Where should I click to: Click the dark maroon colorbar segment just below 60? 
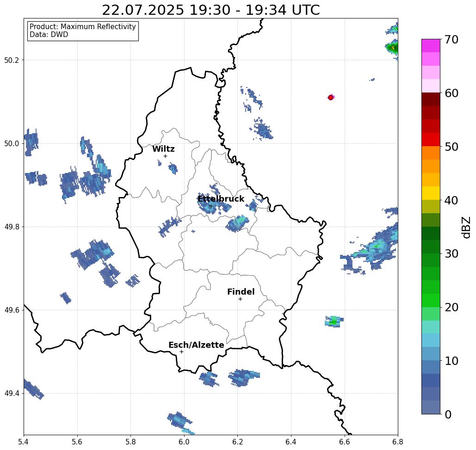click(x=431, y=99)
